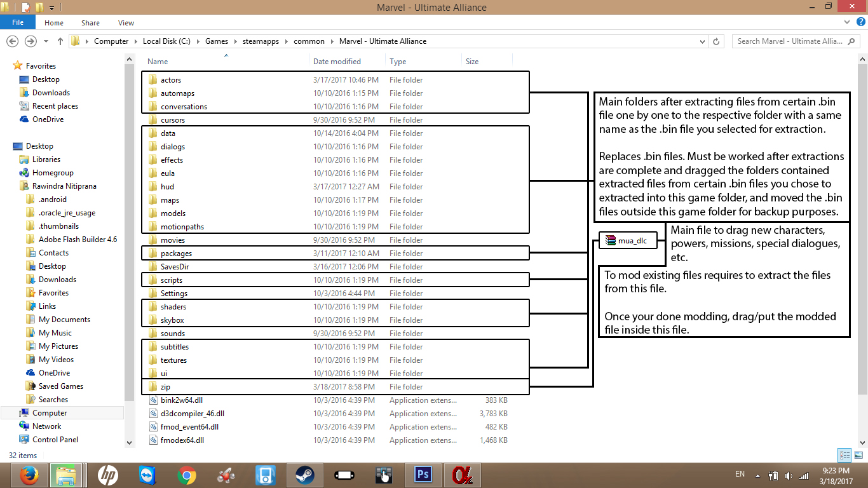Go up one folder level with Up arrow
This screenshot has width=868, height=488.
pos(60,41)
